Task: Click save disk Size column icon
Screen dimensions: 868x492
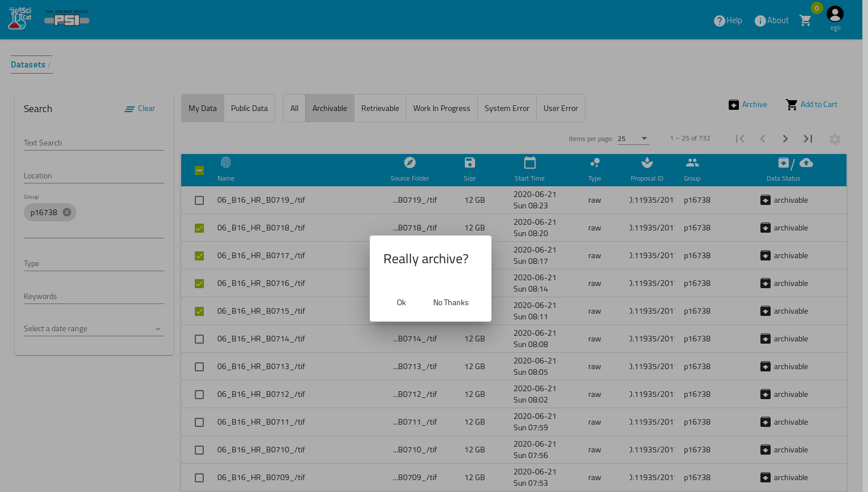Action: coord(469,163)
